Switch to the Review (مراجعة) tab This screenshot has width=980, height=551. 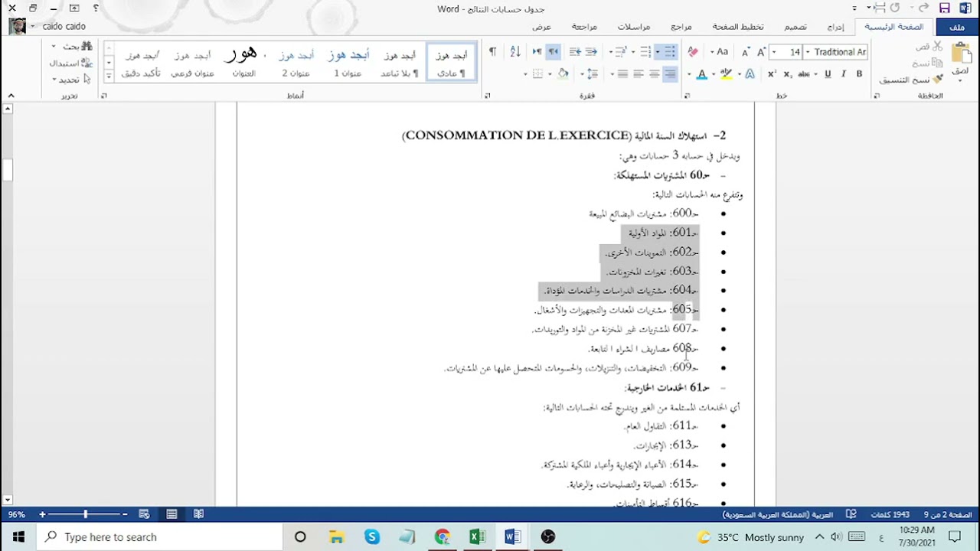coord(584,27)
